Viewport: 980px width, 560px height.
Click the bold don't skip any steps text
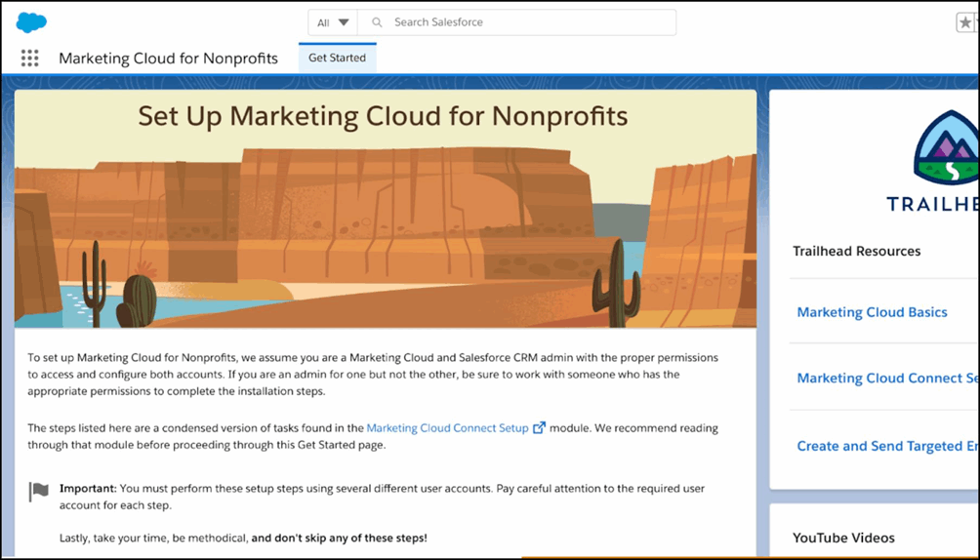click(340, 538)
